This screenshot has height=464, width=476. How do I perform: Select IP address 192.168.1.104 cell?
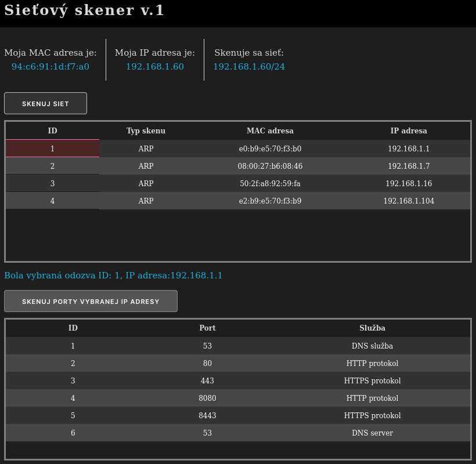pyautogui.click(x=408, y=201)
